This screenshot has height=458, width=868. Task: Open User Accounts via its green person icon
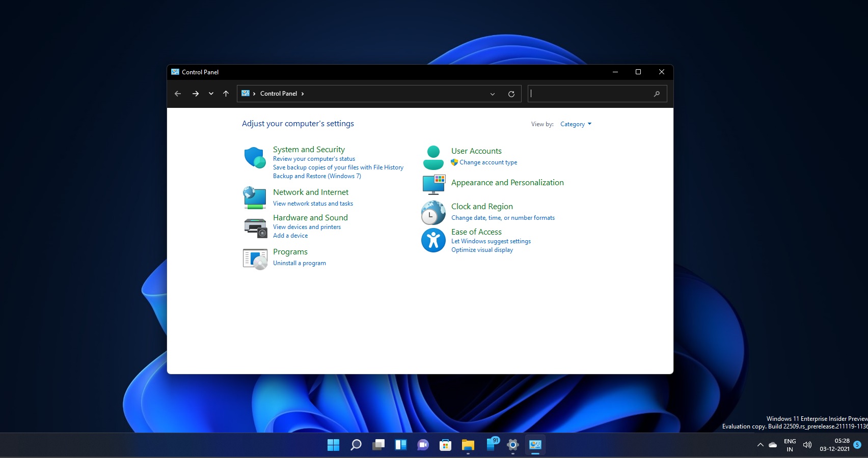433,156
